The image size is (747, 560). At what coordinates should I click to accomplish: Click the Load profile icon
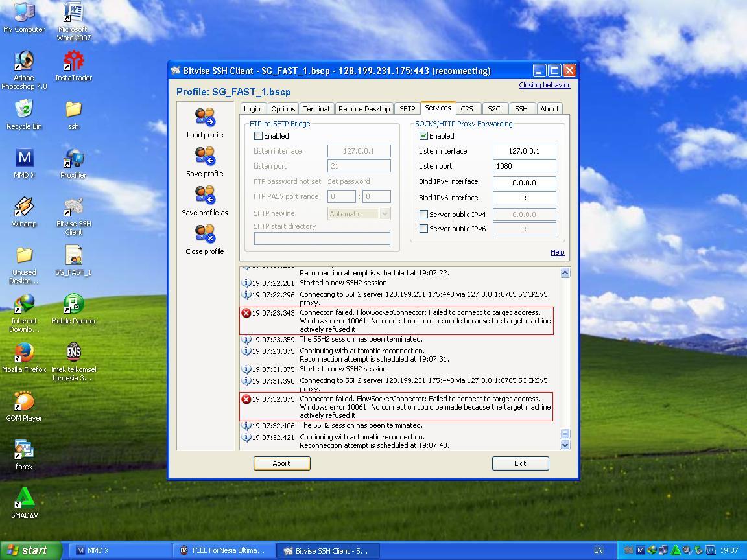[205, 117]
